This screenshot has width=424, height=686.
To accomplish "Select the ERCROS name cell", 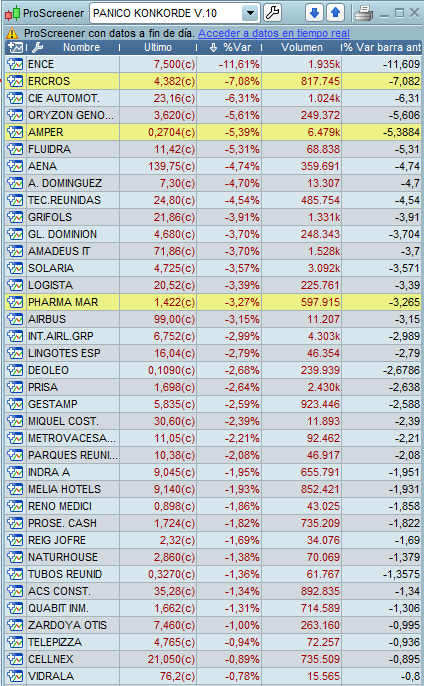I will click(73, 81).
